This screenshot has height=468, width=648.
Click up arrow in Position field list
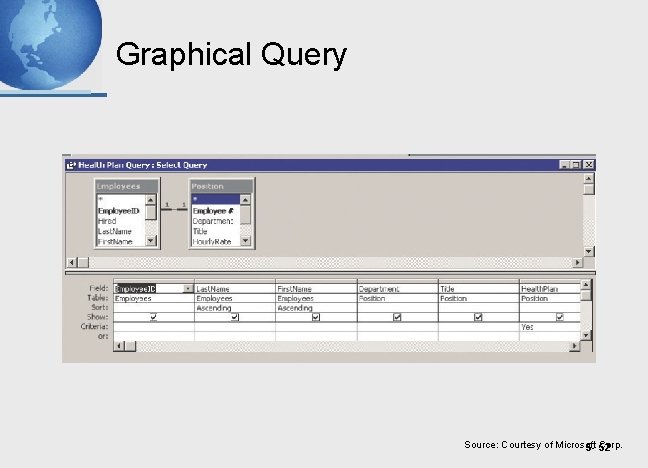click(x=245, y=200)
